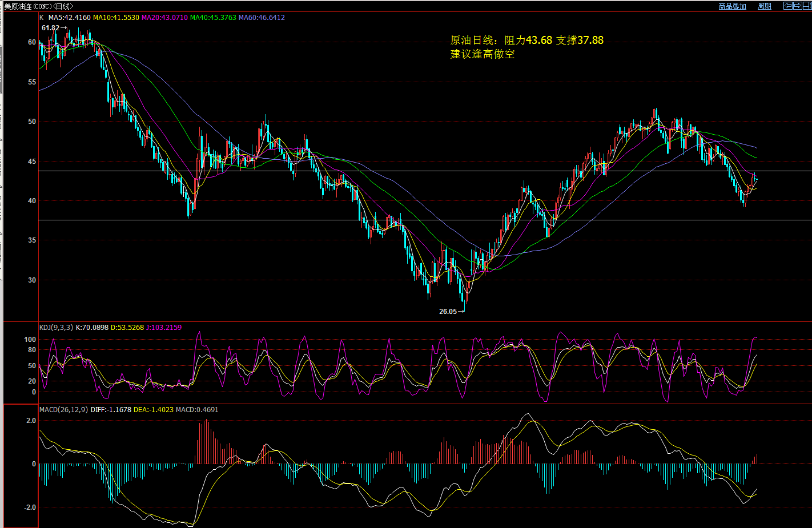
Task: Select the blue MA60 indicator label
Action: 262,18
